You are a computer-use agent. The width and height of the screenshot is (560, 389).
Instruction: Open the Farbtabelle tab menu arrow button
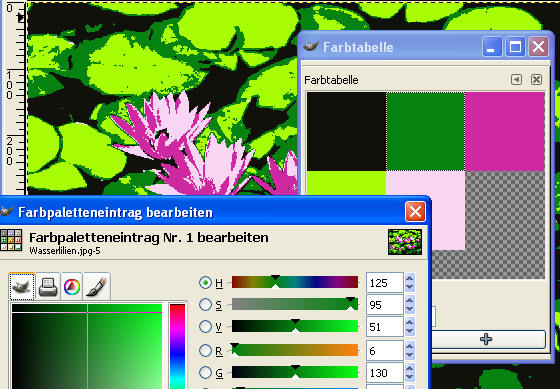[516, 79]
